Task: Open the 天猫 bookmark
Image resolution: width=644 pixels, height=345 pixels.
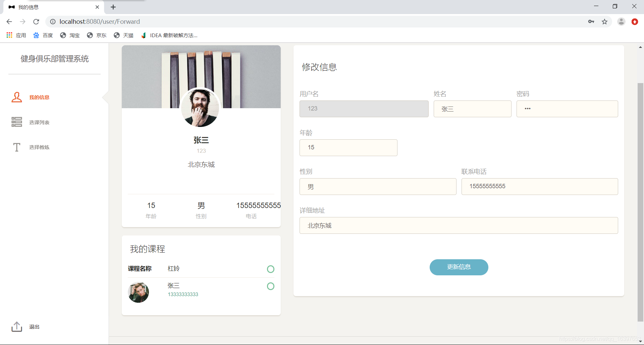Action: (x=123, y=35)
